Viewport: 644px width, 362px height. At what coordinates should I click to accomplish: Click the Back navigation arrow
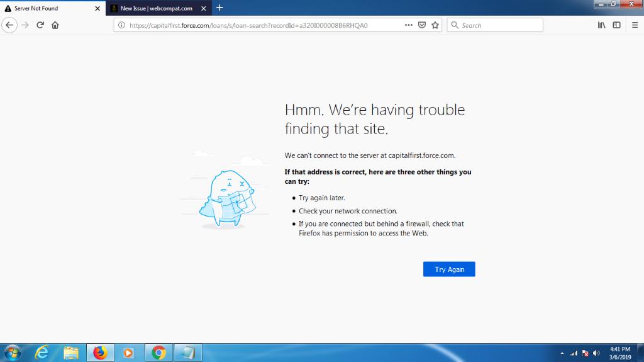9,25
